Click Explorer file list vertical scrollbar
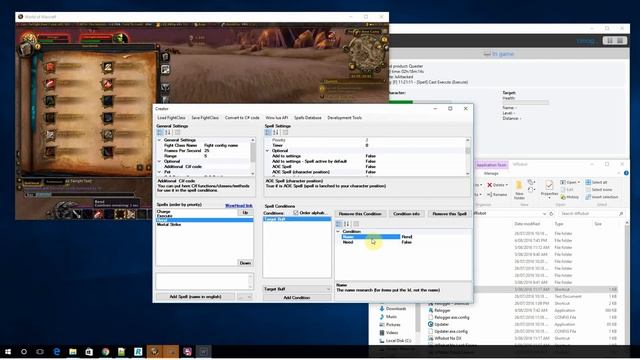Viewport: 640px width, 360px height. pyautogui.click(x=627, y=282)
